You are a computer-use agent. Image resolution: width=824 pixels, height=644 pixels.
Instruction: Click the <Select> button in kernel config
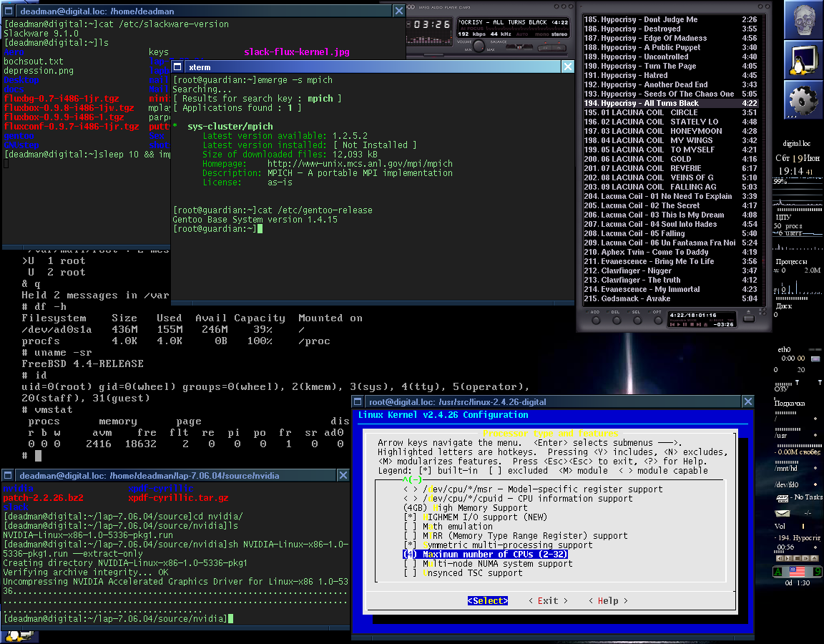coord(488,601)
